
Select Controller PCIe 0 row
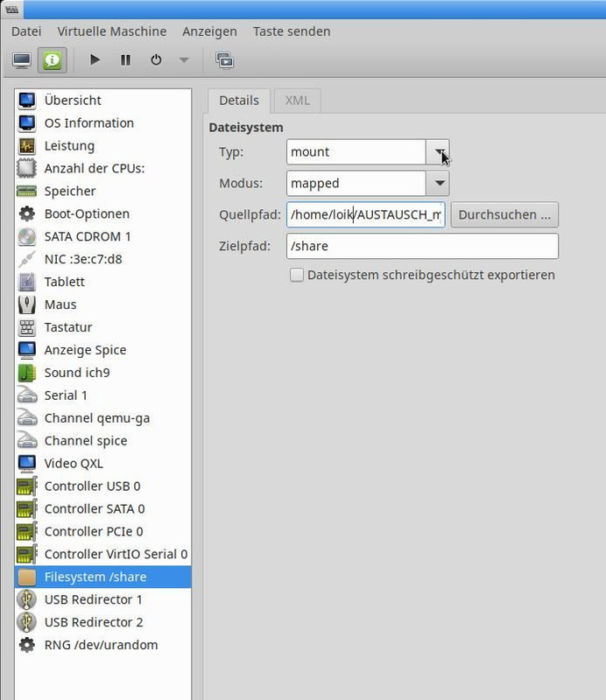102,532
